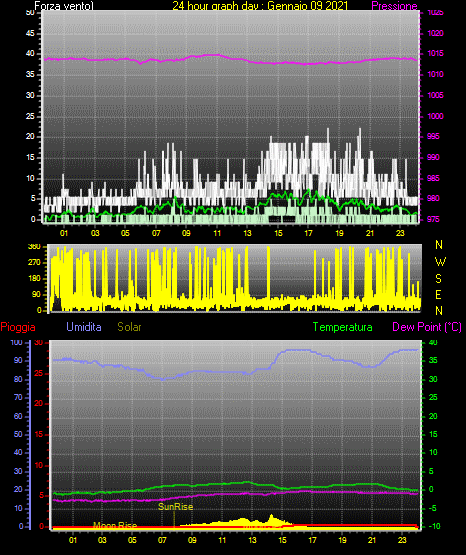Click the "E" compass direction label

(438, 294)
